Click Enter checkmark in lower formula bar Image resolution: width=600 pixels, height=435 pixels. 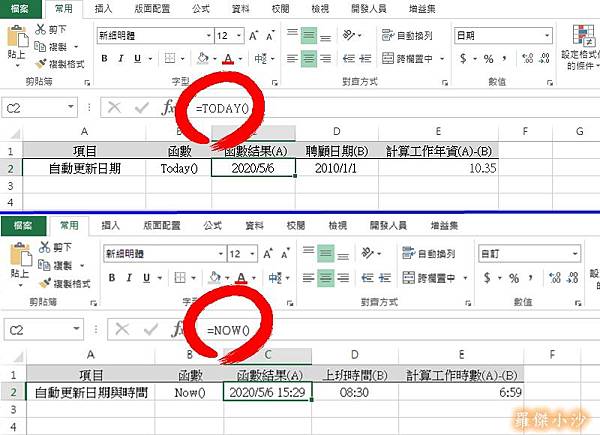[150, 329]
